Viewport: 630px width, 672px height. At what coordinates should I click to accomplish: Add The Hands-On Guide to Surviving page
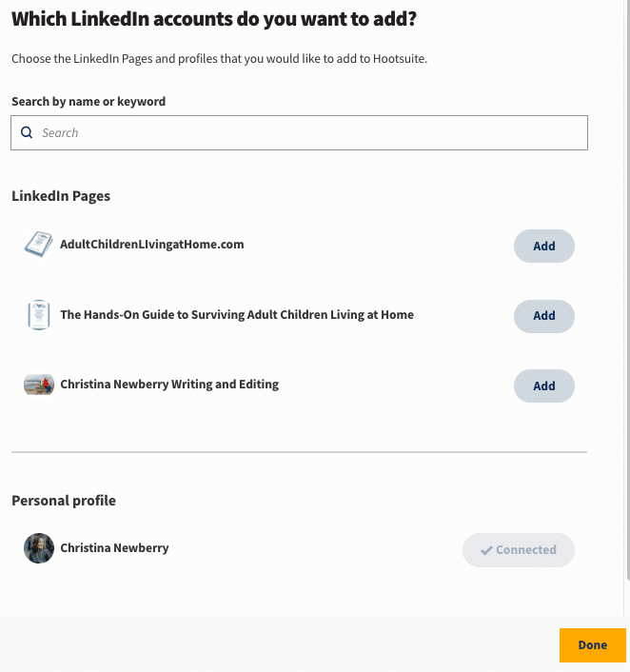pos(543,316)
